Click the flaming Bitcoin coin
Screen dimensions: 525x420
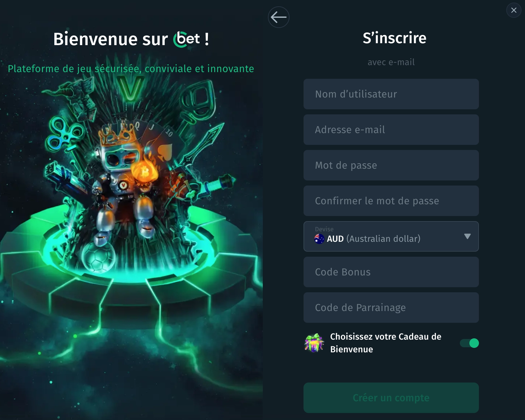[145, 172]
